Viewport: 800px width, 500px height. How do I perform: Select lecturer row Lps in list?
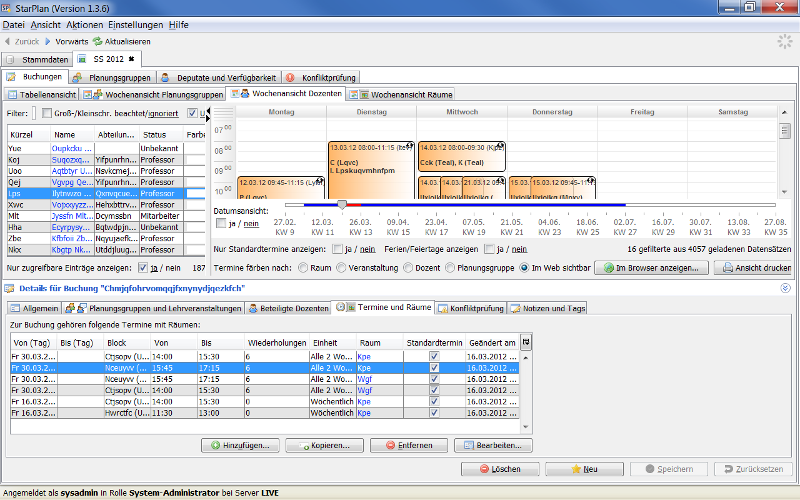pos(106,193)
